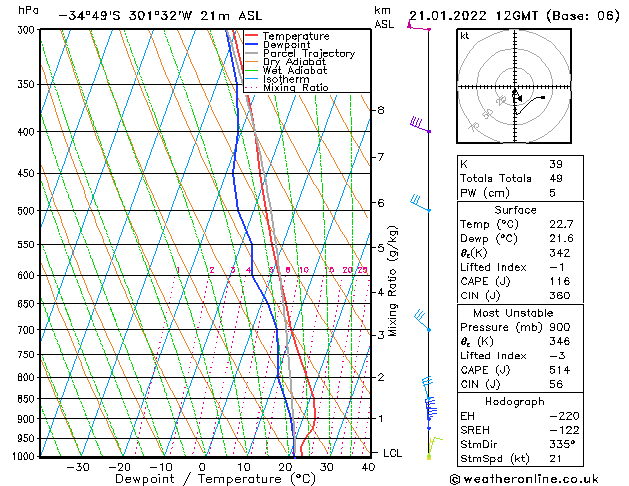
Task: Click the date header 21.01.2022 12GMT
Action: [x=473, y=16]
